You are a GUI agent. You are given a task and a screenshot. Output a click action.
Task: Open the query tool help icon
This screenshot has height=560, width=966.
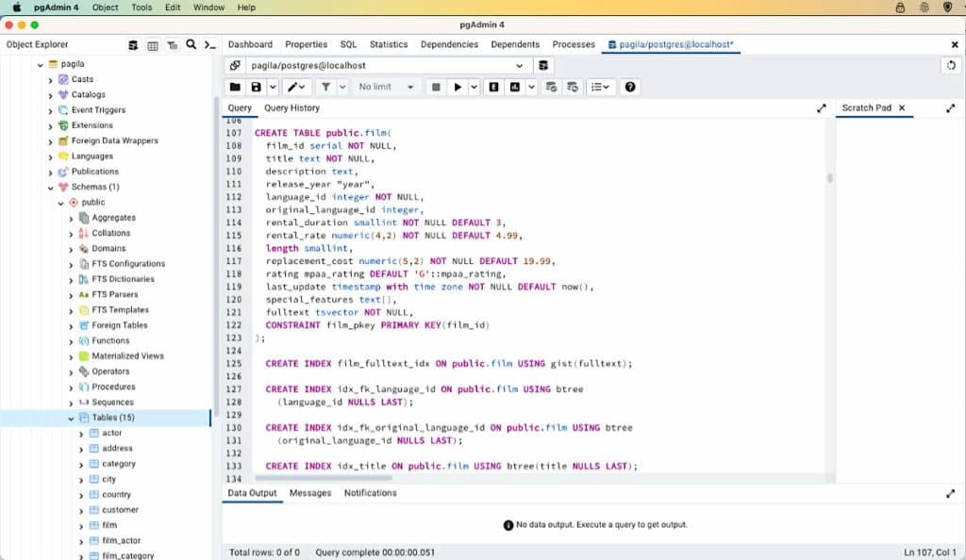(630, 87)
